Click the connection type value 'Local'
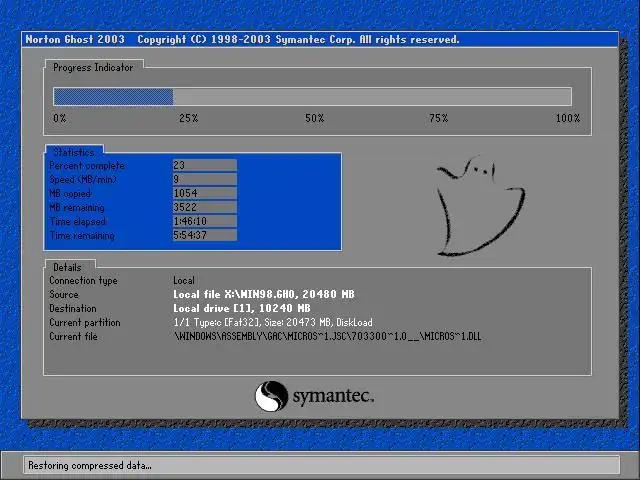 click(x=184, y=280)
